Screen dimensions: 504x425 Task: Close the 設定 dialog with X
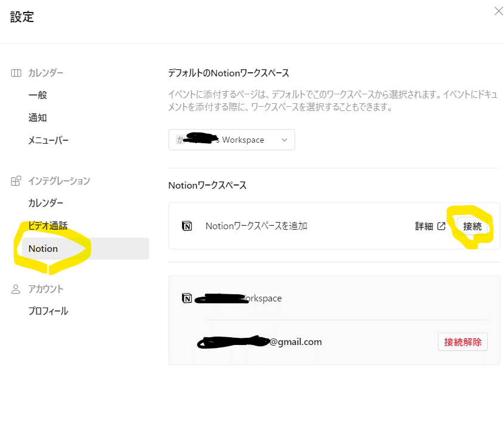498,11
